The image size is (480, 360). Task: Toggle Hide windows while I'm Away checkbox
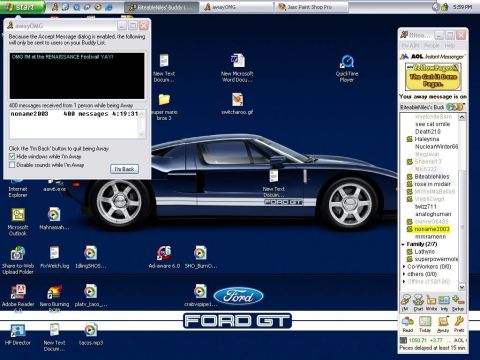(12, 156)
